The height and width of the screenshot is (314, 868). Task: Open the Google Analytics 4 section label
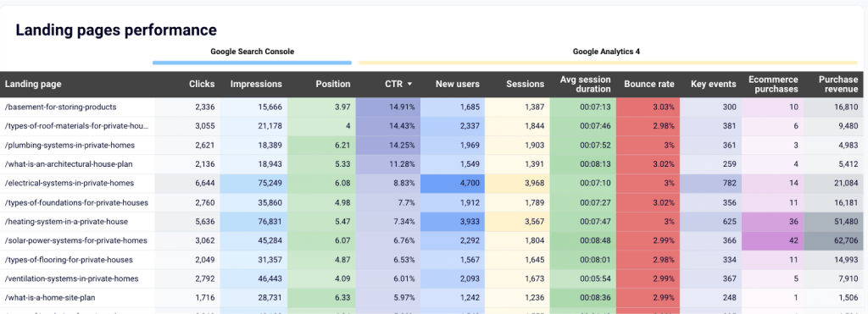point(607,52)
